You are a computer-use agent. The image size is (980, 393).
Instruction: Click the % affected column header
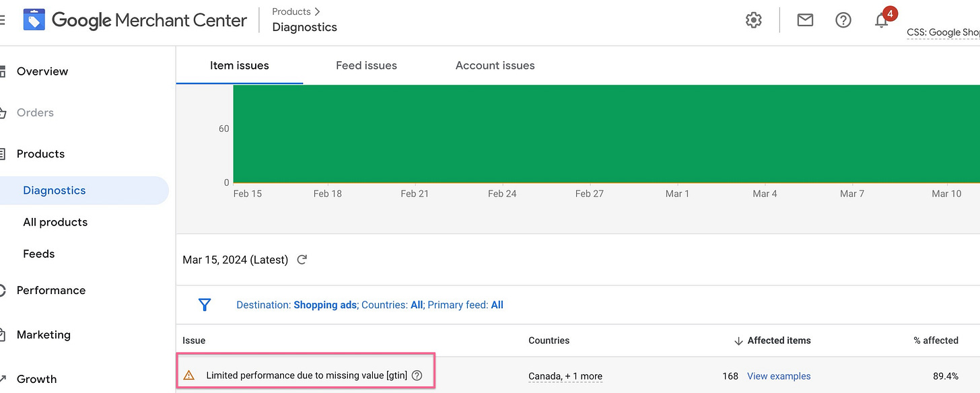click(936, 341)
